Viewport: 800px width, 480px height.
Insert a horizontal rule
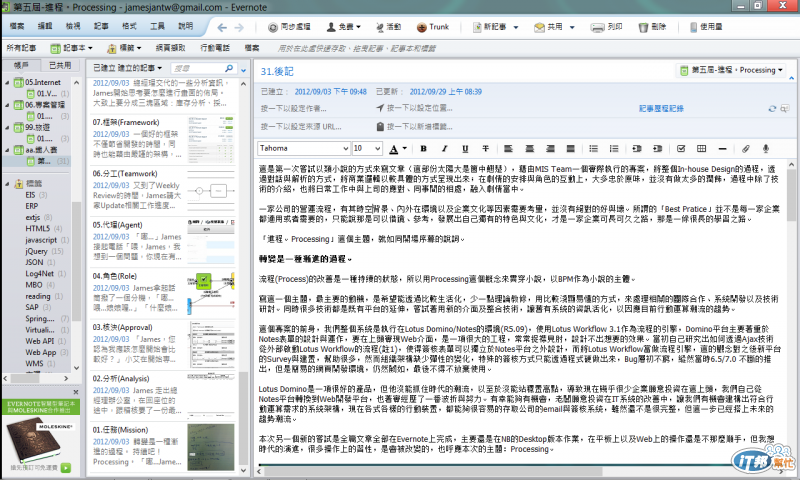(x=722, y=148)
